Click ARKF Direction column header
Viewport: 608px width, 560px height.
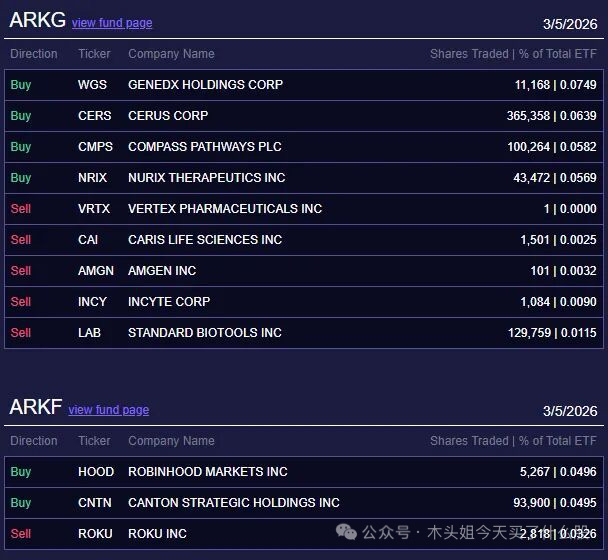point(34,441)
